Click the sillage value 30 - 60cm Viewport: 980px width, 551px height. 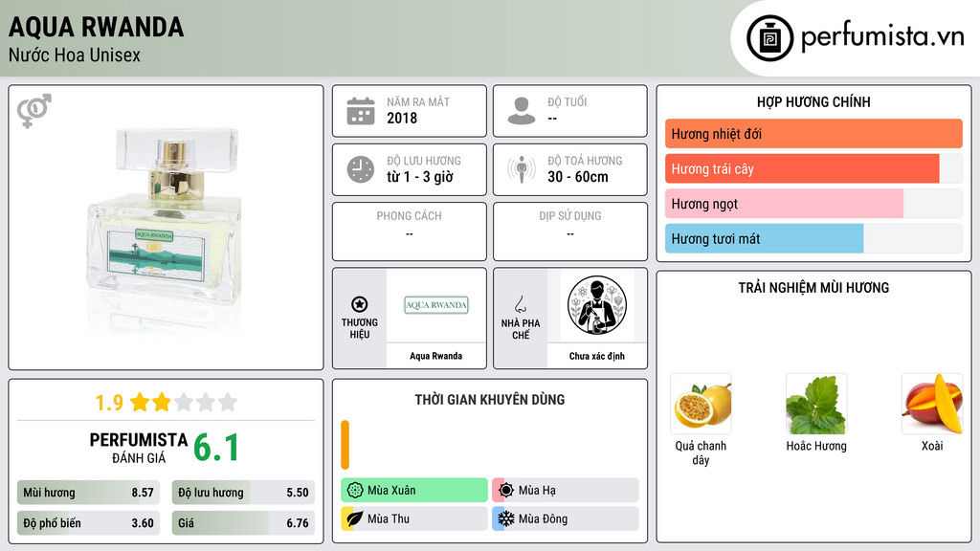tap(578, 177)
